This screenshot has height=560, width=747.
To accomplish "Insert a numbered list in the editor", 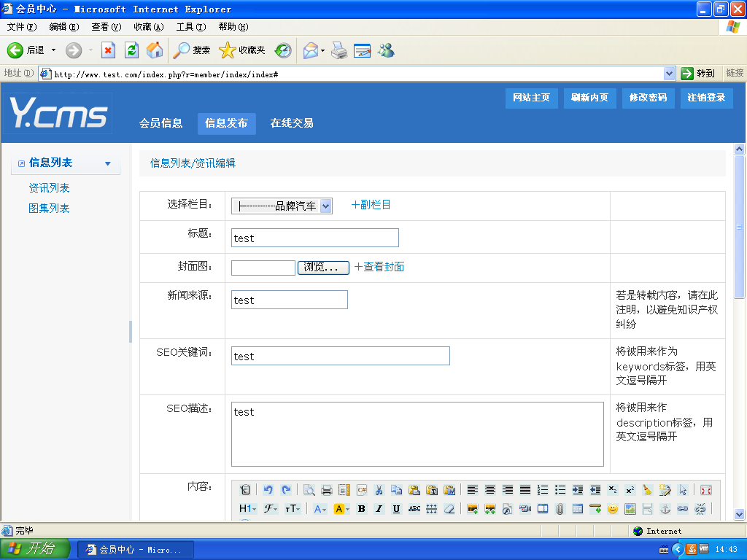I will 543,489.
